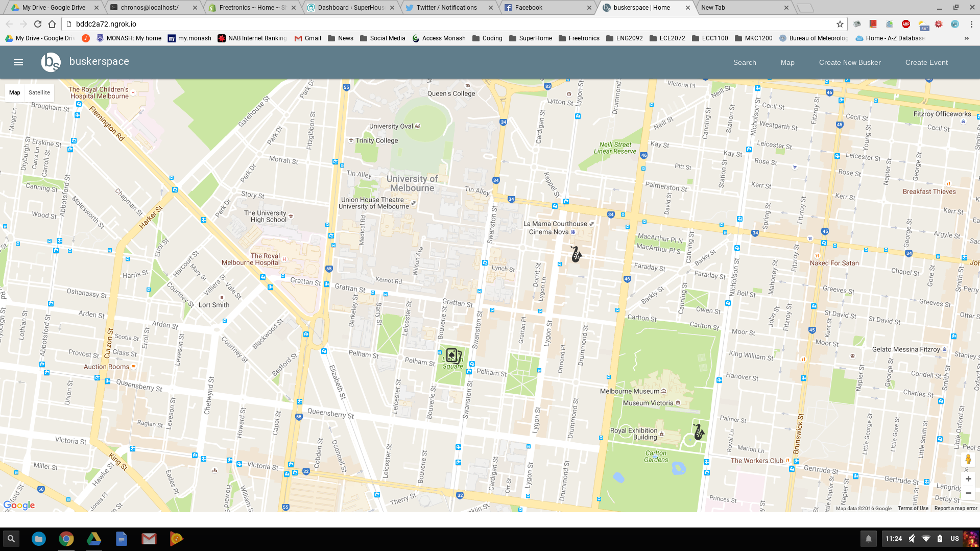Switch map to Satellite view
Image resolution: width=980 pixels, height=551 pixels.
coord(39,92)
